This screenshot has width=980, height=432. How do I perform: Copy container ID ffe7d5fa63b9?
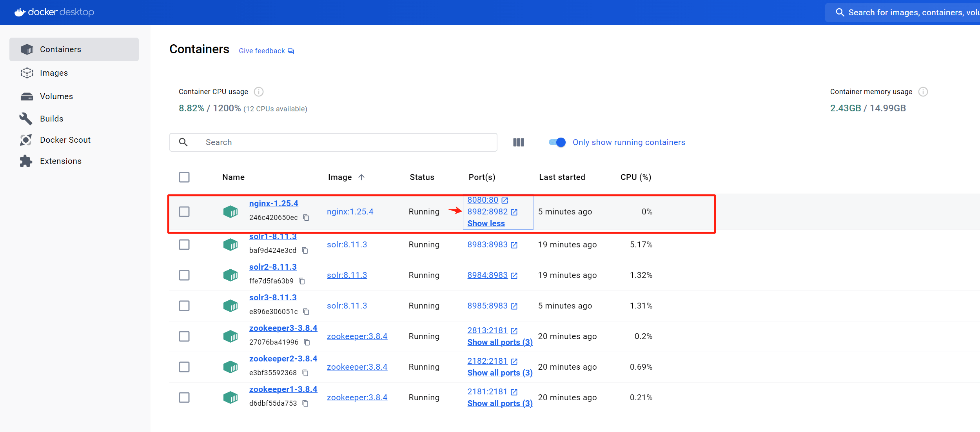[302, 281]
